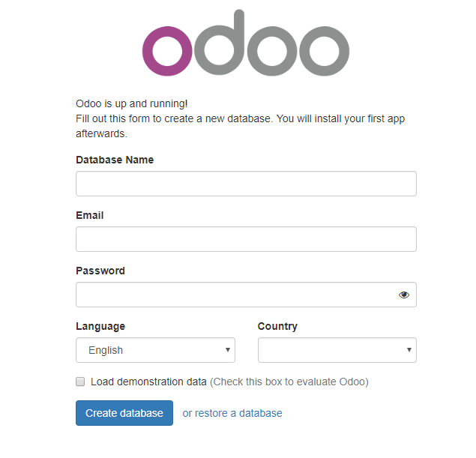
Task: Focus the Database Name input field
Action: (x=246, y=184)
